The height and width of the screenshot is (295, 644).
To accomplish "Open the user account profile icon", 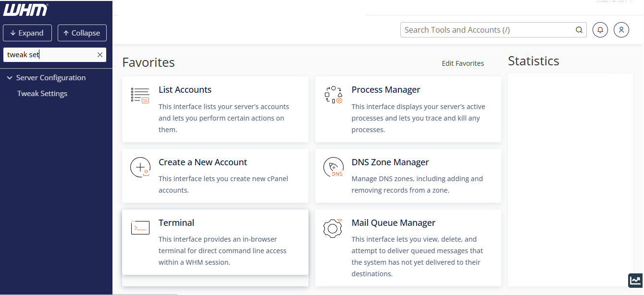I will [x=621, y=30].
